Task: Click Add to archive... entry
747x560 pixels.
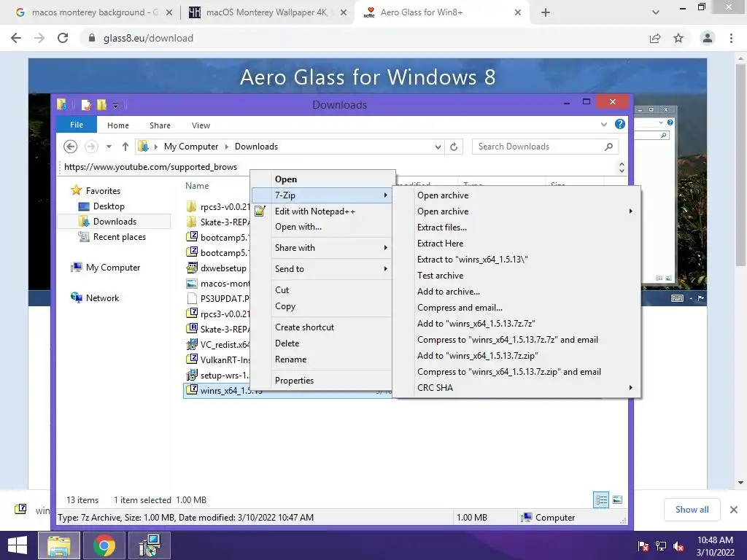Action: pos(449,292)
